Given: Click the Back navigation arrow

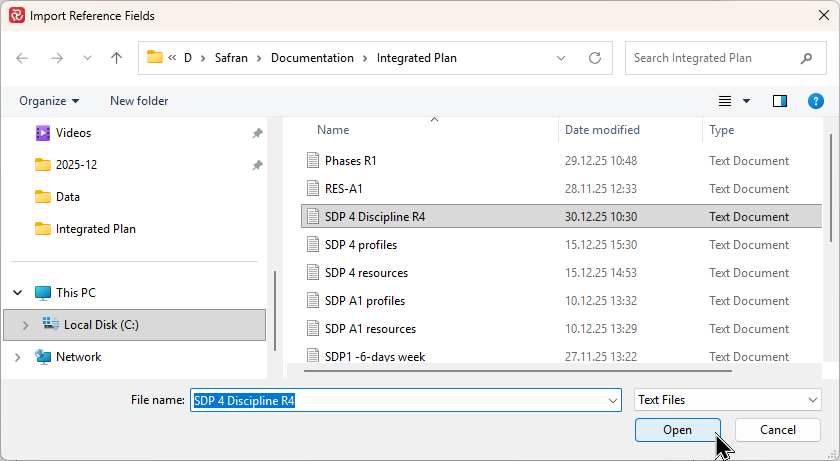Looking at the screenshot, I should (x=23, y=58).
